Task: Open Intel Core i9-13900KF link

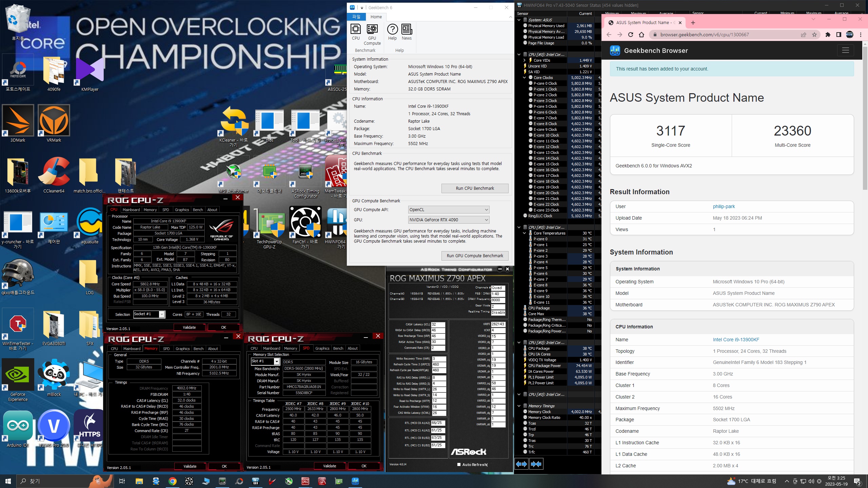Action: pyautogui.click(x=736, y=340)
